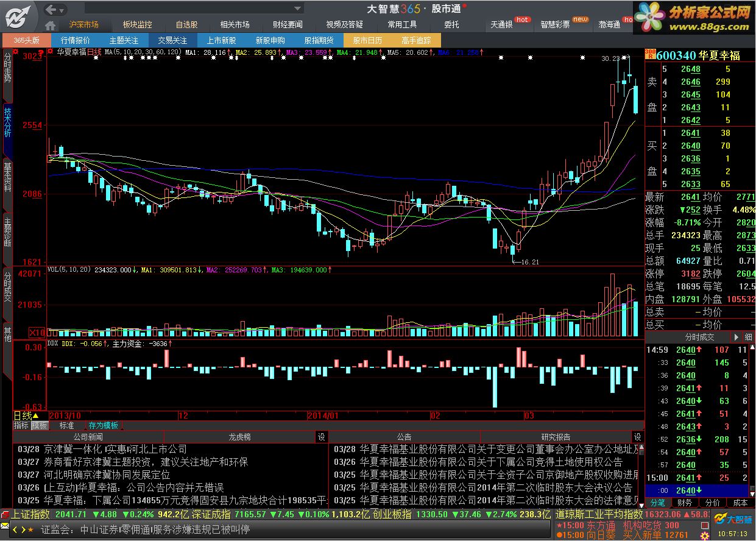
Task: Go to home via house icon
Action: pos(51,25)
